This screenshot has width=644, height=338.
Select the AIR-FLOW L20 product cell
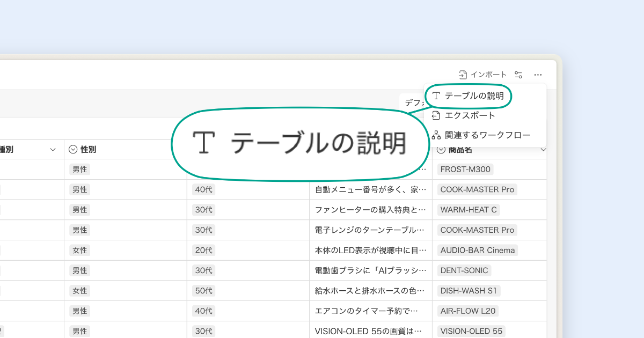(x=468, y=311)
